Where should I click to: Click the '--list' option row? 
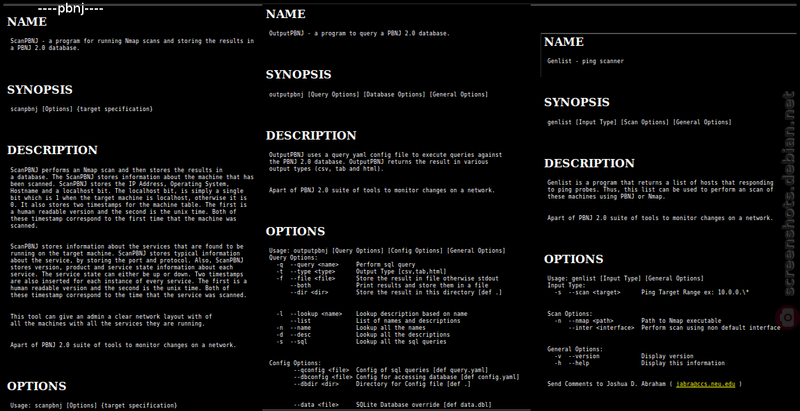375,321
